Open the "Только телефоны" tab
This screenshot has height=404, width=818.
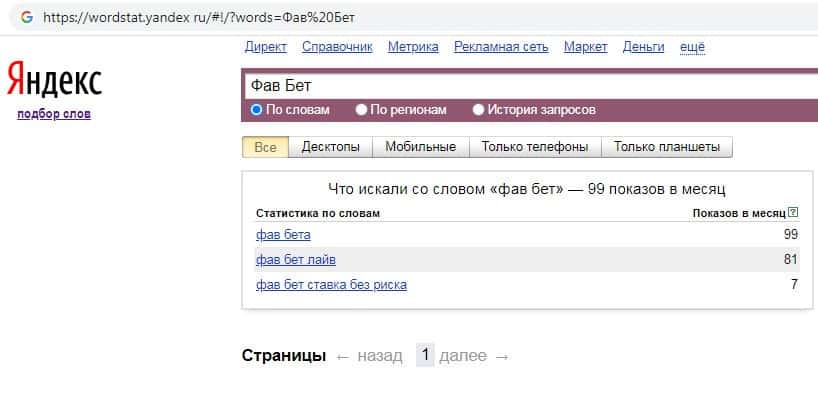(x=534, y=147)
